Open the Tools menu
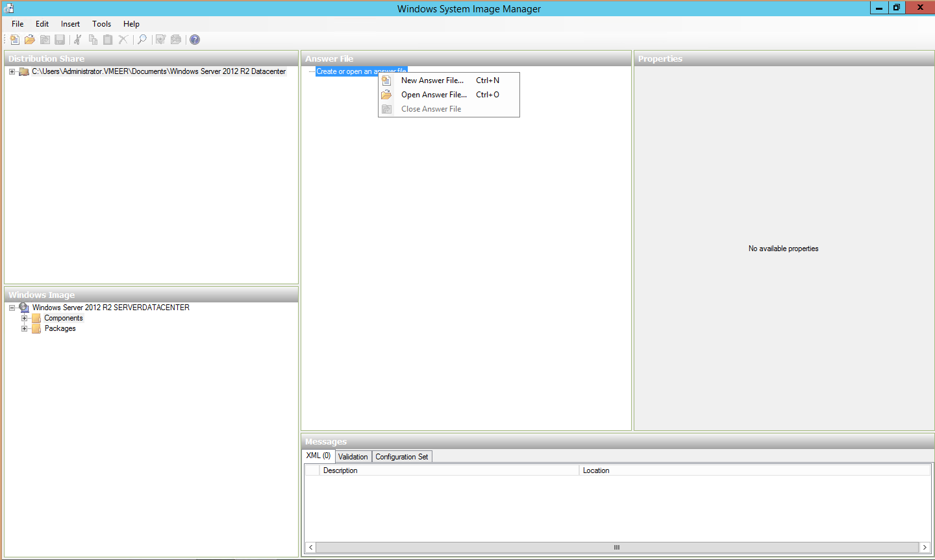Viewport: 935px width, 560px height. click(x=101, y=24)
